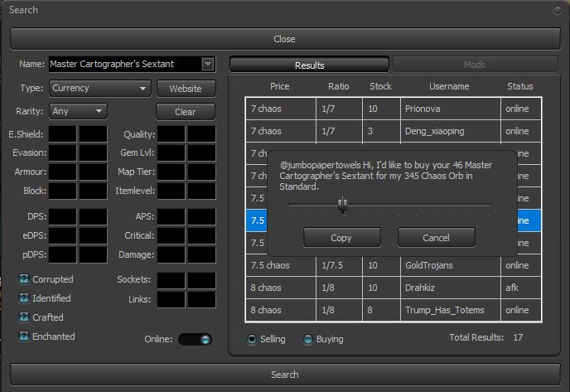Click the second Map Tier field
The image size is (570, 392).
tap(202, 172)
